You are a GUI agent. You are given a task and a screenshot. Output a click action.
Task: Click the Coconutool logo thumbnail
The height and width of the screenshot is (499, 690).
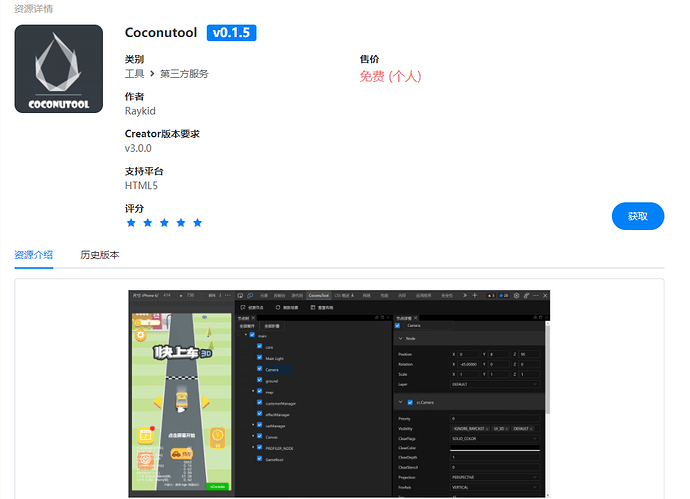click(x=59, y=69)
